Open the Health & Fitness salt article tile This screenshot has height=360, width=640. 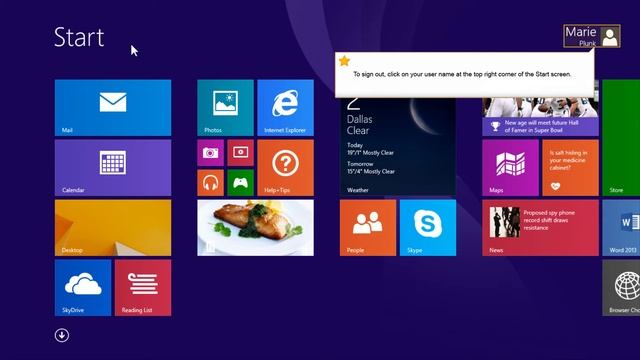tap(571, 168)
